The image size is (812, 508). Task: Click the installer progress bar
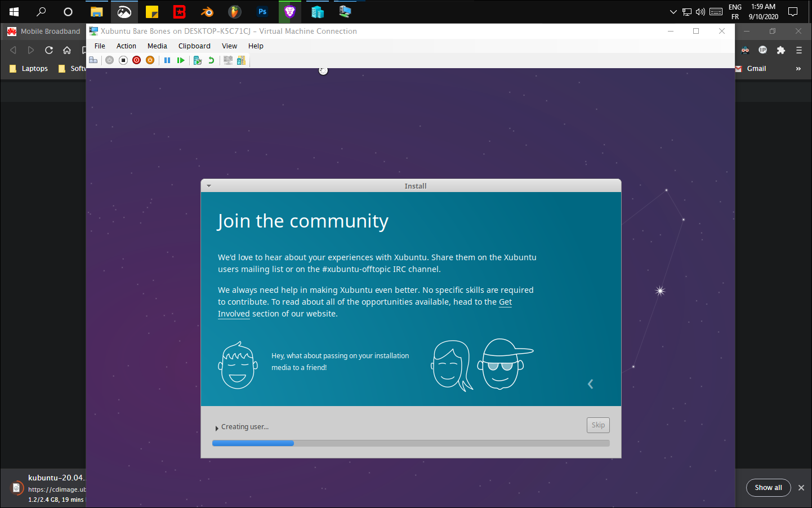pyautogui.click(x=411, y=443)
